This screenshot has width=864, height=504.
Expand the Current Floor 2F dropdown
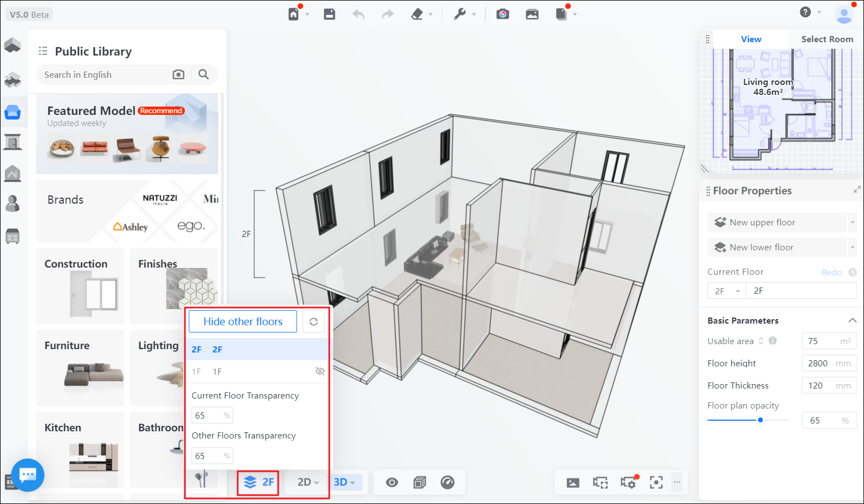coord(727,291)
